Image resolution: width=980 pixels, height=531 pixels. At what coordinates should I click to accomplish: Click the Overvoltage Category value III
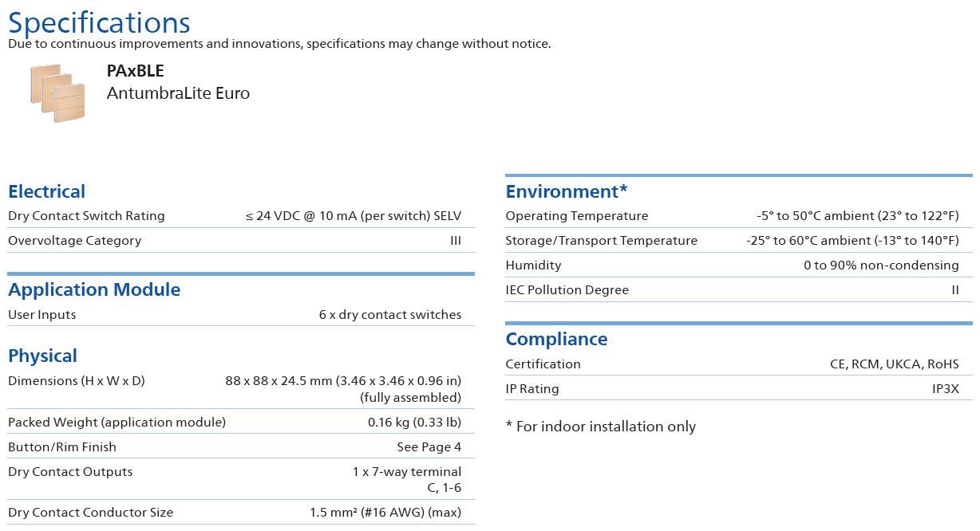tap(455, 241)
